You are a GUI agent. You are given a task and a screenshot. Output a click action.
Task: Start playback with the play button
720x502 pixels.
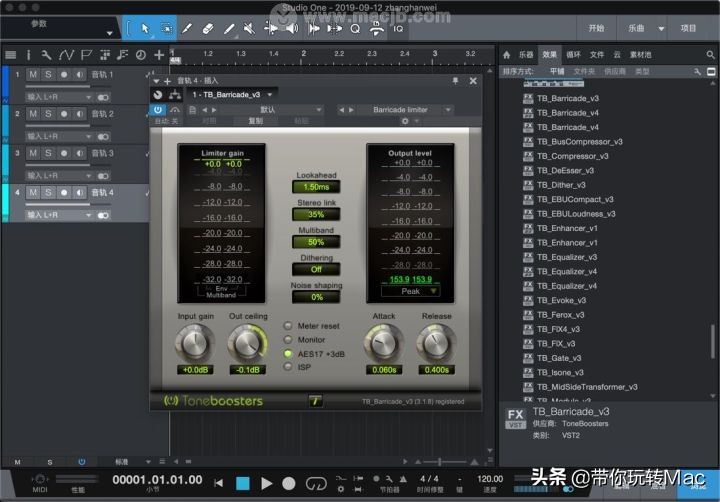[267, 483]
